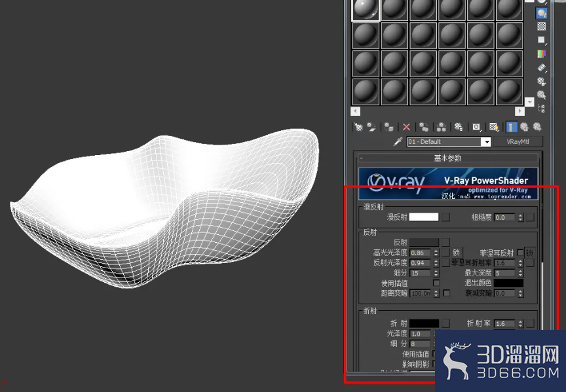Click the map button beside 漫反射 swatch

click(446, 217)
